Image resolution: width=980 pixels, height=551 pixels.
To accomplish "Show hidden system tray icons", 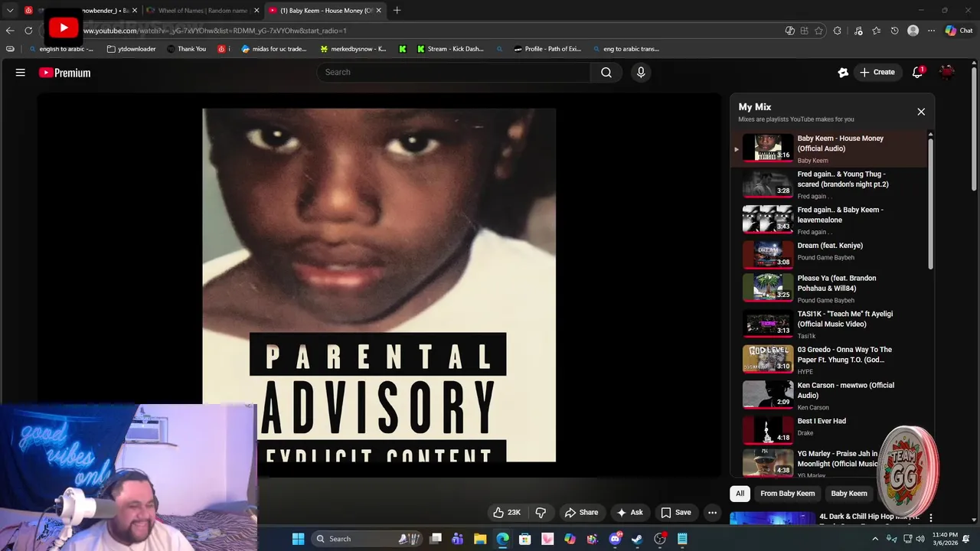I will [875, 539].
